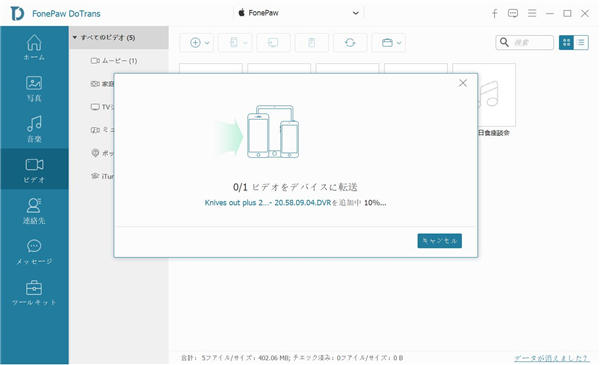Open the Facebook share icon

pyautogui.click(x=494, y=13)
